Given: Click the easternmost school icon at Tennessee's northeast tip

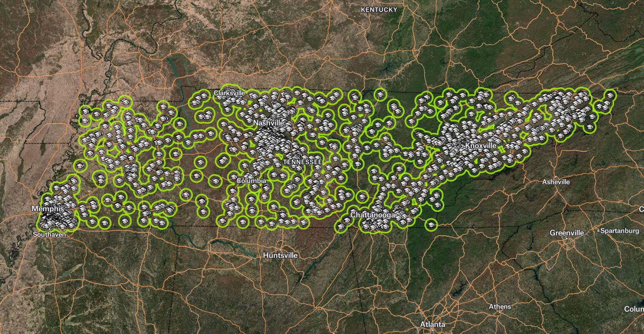Looking at the screenshot, I should tap(610, 95).
